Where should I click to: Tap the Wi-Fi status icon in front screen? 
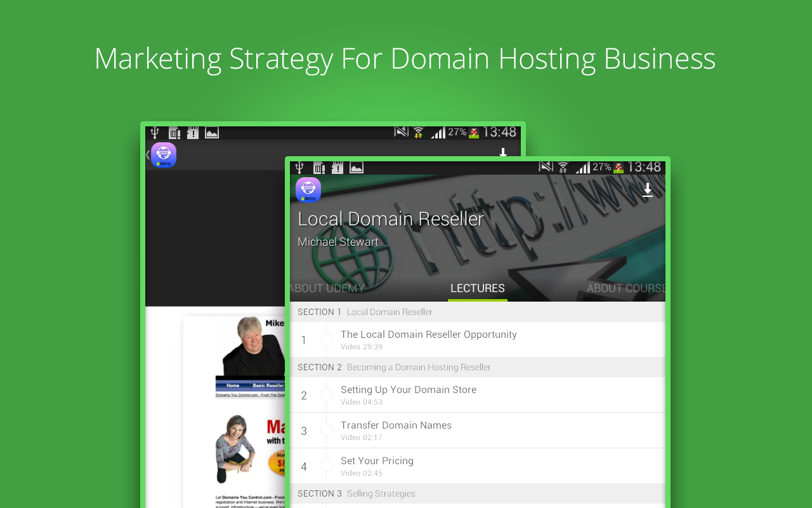tap(563, 167)
